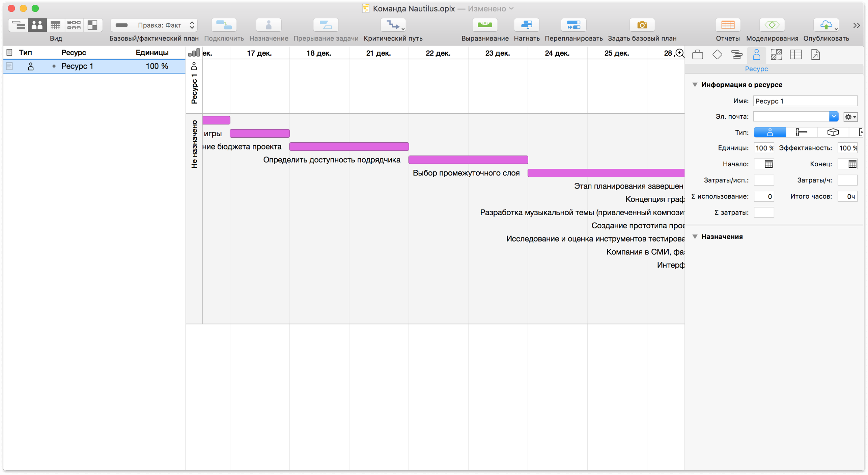This screenshot has width=868, height=475.
Task: Click the Затраты/исп. field
Action: [764, 180]
